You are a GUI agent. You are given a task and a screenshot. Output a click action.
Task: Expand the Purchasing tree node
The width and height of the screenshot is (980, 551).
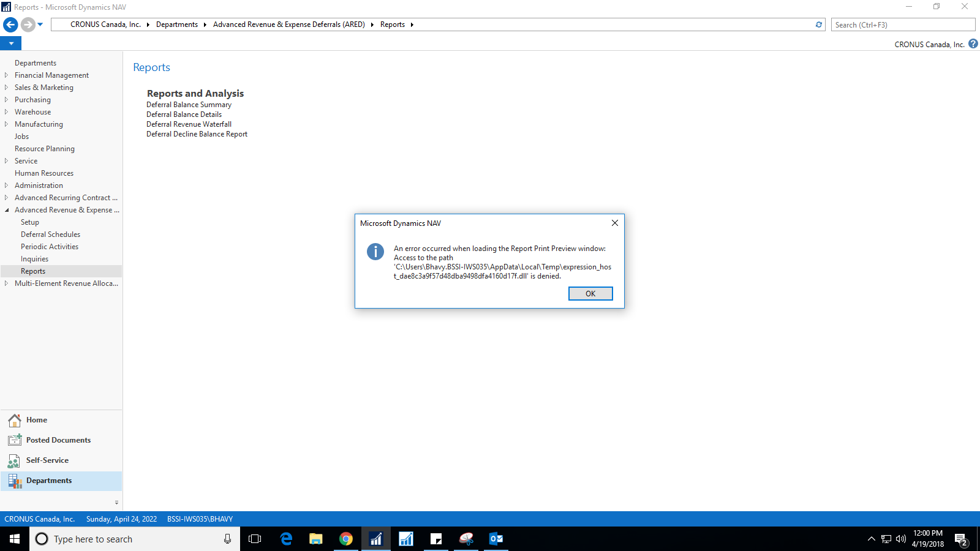(6, 100)
